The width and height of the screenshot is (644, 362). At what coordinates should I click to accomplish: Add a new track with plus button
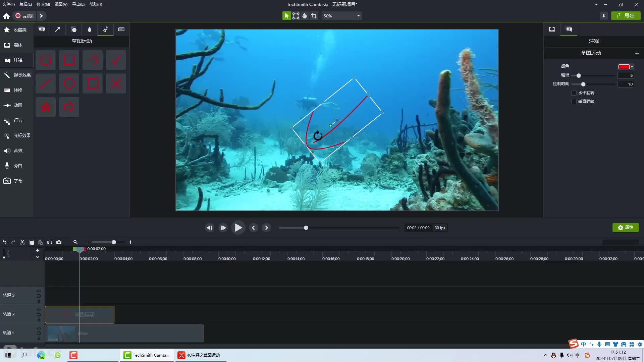coord(38,250)
